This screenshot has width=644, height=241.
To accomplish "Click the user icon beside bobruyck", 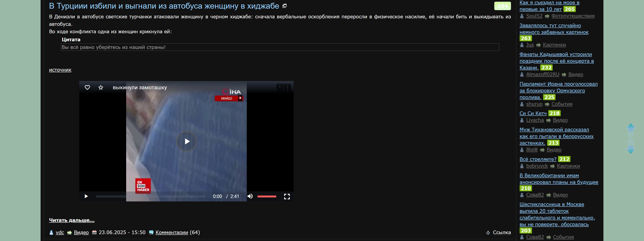I will click(522, 166).
